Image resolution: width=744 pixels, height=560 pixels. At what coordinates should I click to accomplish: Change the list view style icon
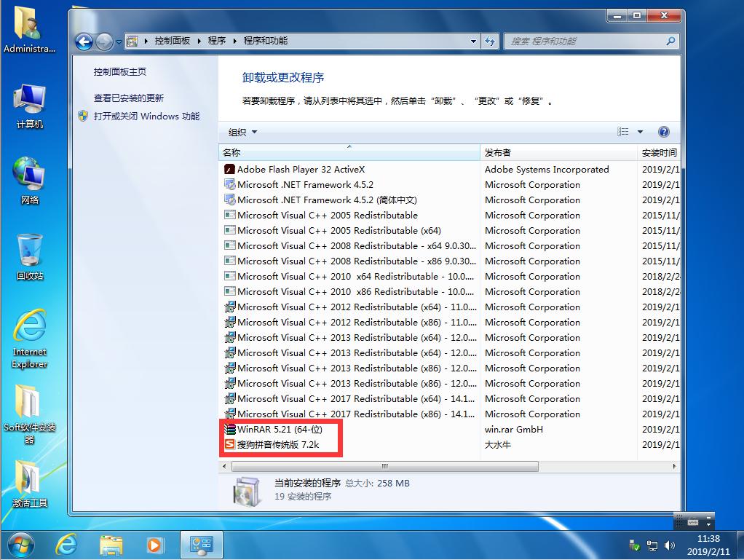623,132
